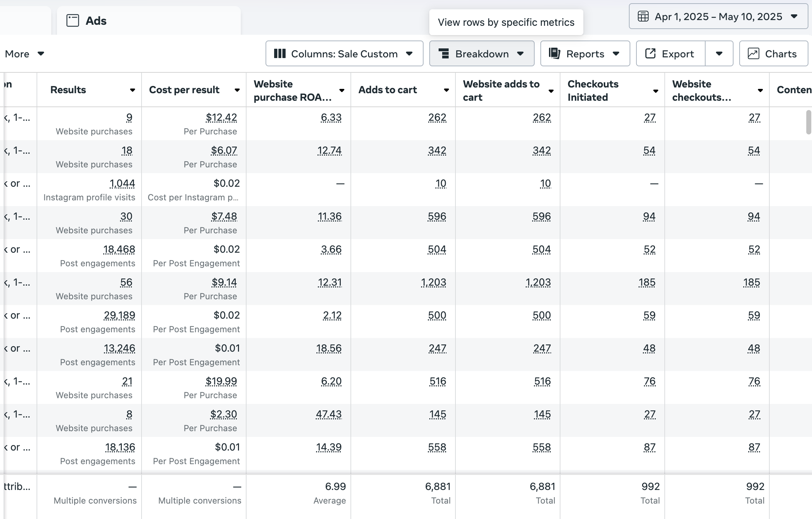Open the Apr 1 – May 10 date range picker
Image resolution: width=812 pixels, height=519 pixels.
(x=718, y=16)
